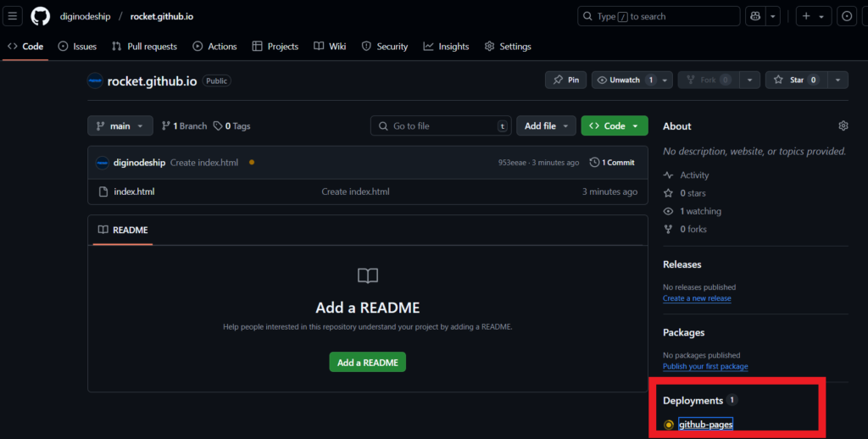Expand the main branch dropdown

[120, 126]
